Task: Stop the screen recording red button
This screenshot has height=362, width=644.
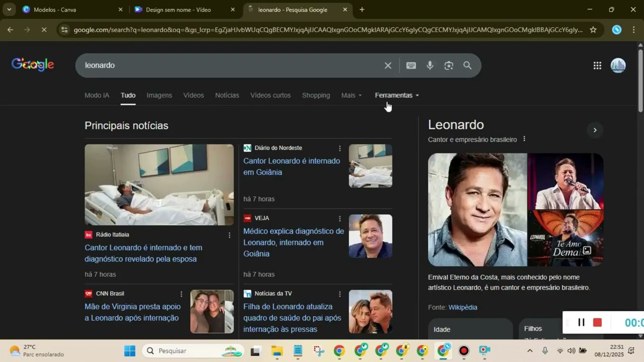Action: (x=597, y=322)
